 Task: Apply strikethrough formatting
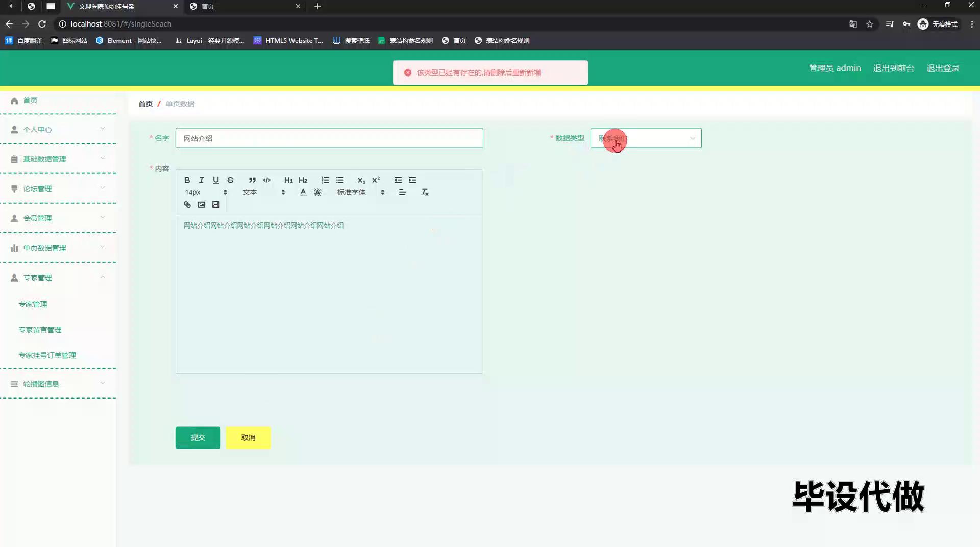point(230,180)
